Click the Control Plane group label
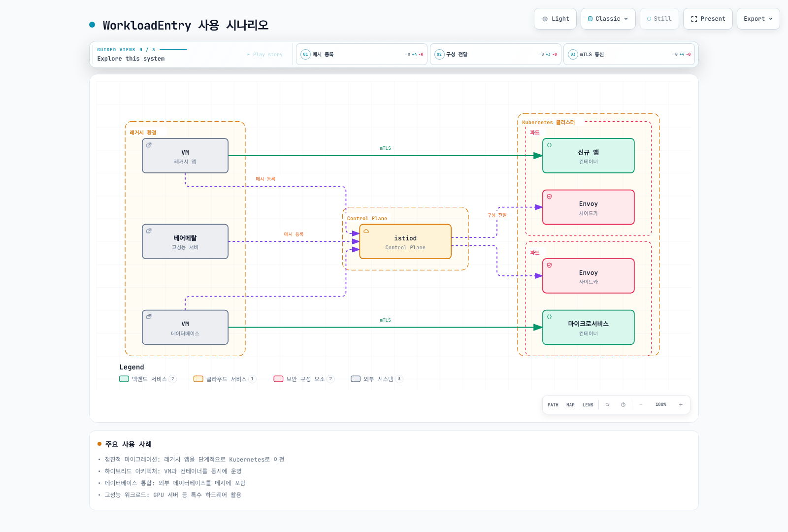This screenshot has height=532, width=788. pos(367,219)
